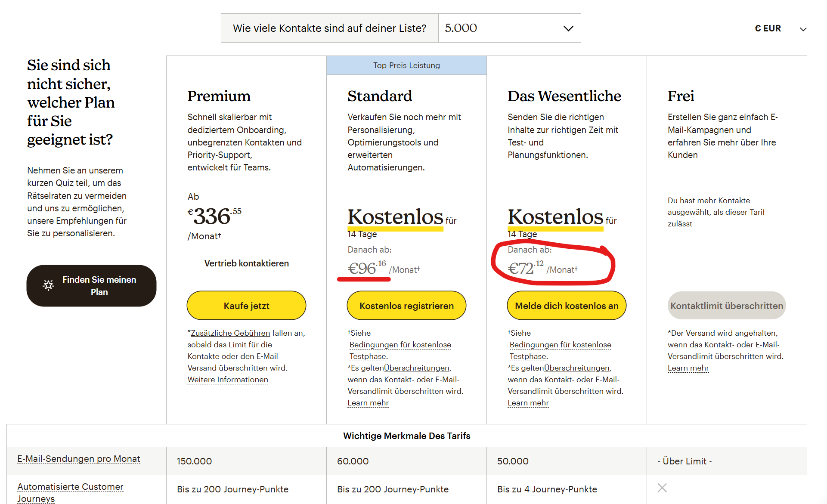This screenshot has width=827, height=504.
Task: Click the Kaufe jetzt button
Action: [246, 306]
